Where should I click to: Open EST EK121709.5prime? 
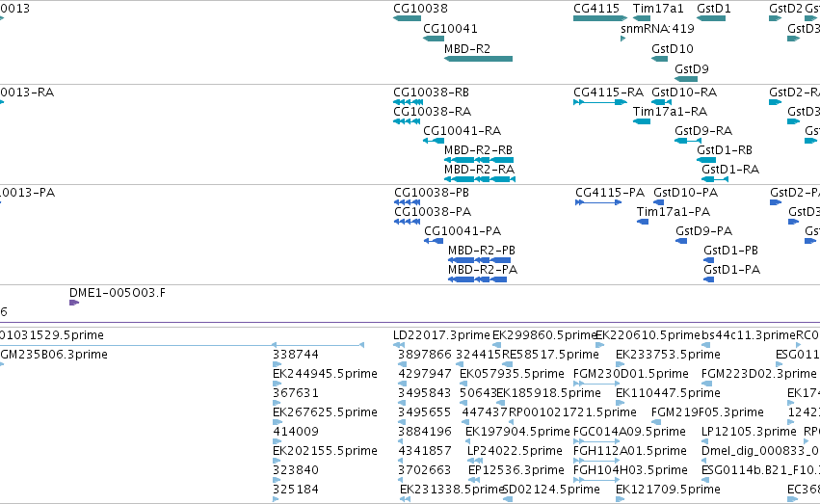[668, 491]
